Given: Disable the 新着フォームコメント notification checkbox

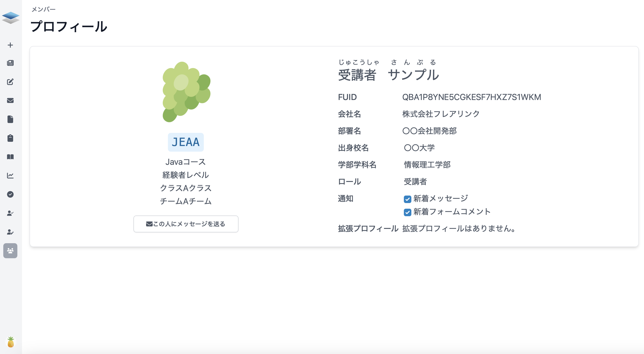Looking at the screenshot, I should 407,212.
